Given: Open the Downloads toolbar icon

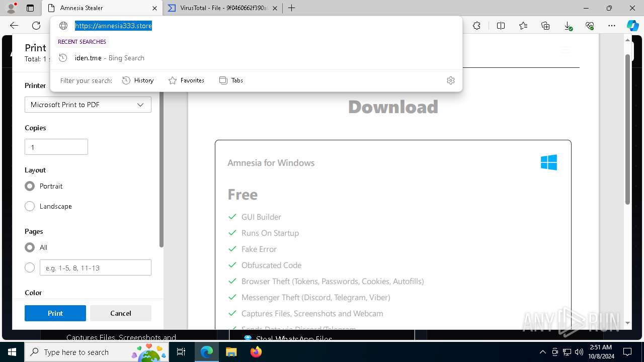Looking at the screenshot, I should click(x=568, y=26).
